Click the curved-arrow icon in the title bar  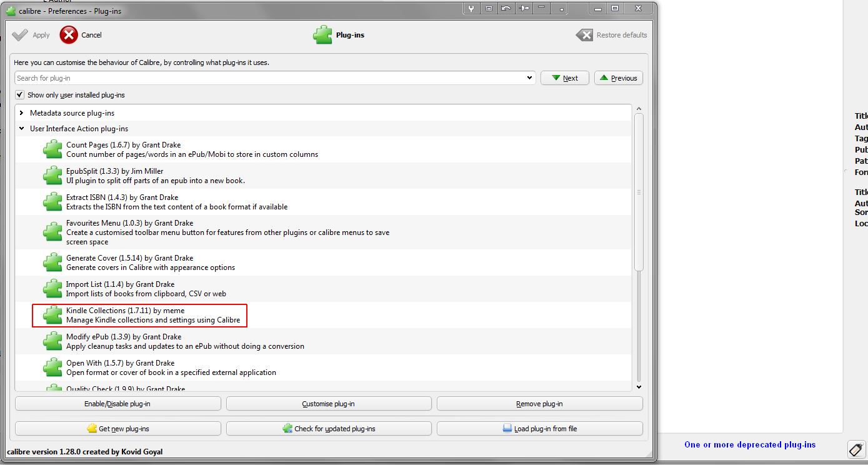coord(506,8)
